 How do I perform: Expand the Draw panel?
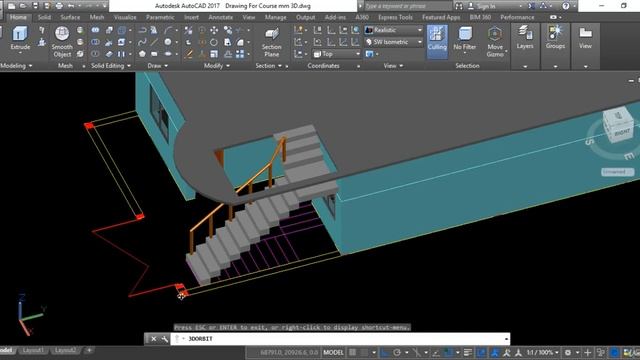tap(158, 66)
